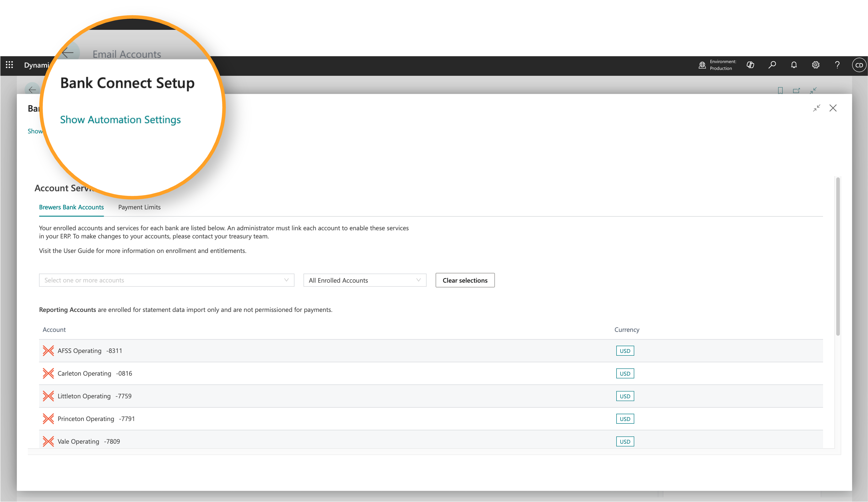The width and height of the screenshot is (868, 502).
Task: Expand the Select one or more accounts dropdown
Action: pyautogui.click(x=167, y=280)
